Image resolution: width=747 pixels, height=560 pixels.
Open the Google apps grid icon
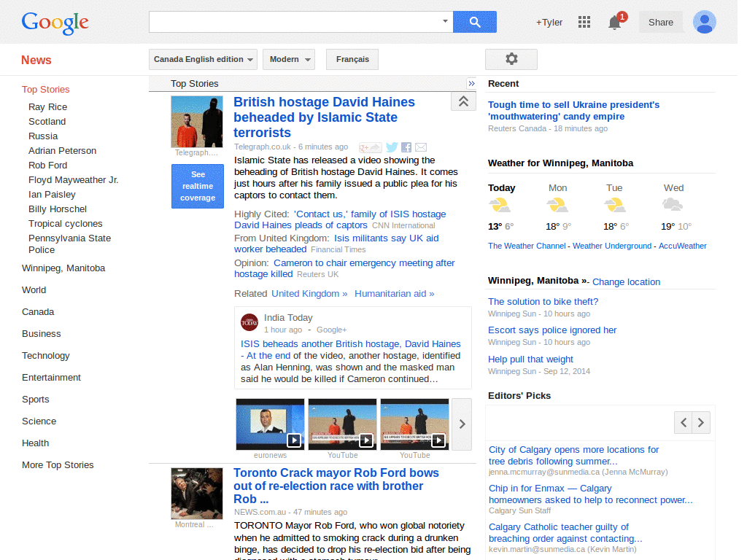click(x=584, y=22)
